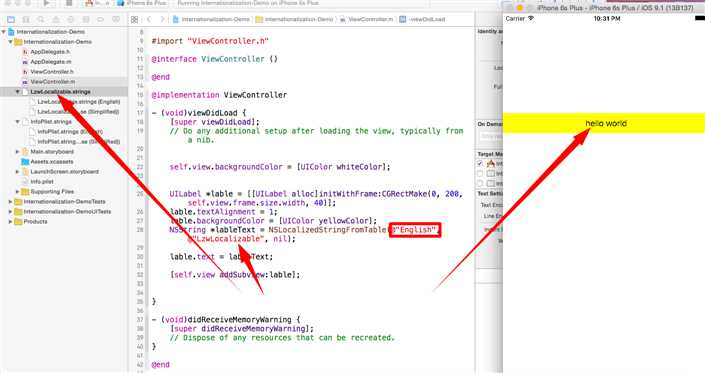Click the Stop button in Xcode toolbar
This screenshot has width=705, height=373.
(68, 3)
